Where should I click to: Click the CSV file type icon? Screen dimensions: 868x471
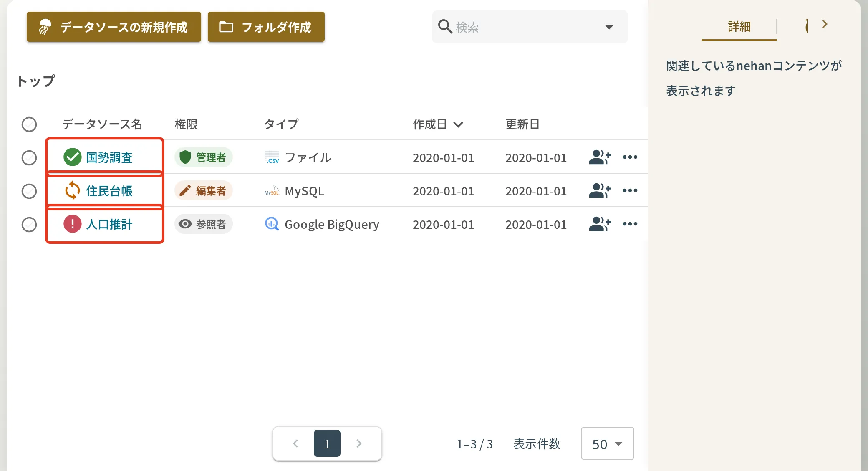coord(272,157)
